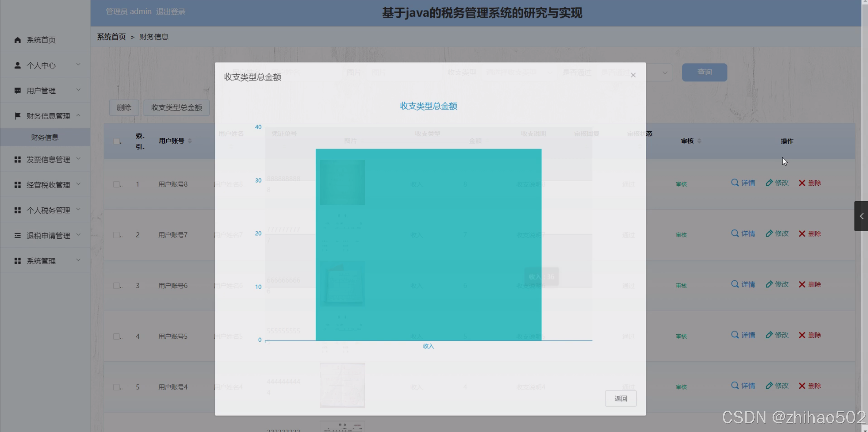Click the flag icon for 财务信息管理

pos(18,116)
